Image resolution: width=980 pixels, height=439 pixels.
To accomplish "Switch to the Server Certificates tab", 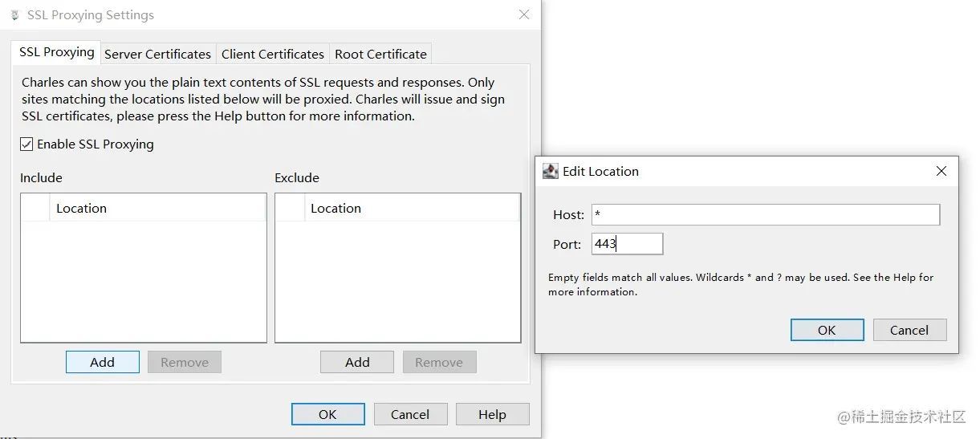I will point(157,54).
